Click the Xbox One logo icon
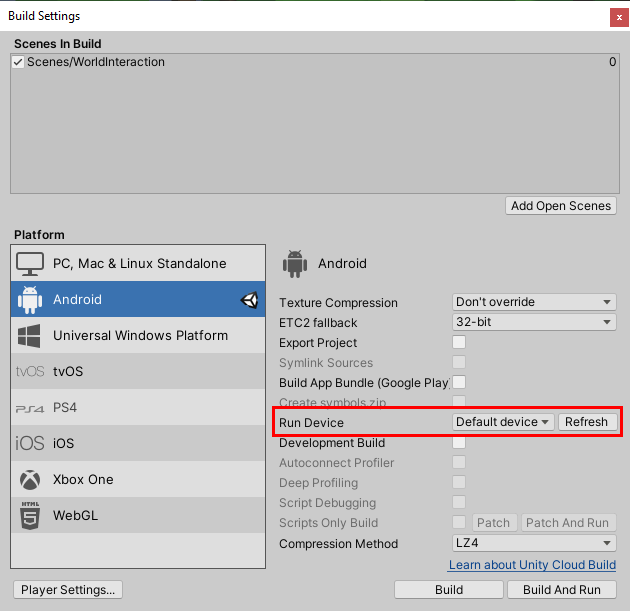The width and height of the screenshot is (630, 611). pos(30,480)
